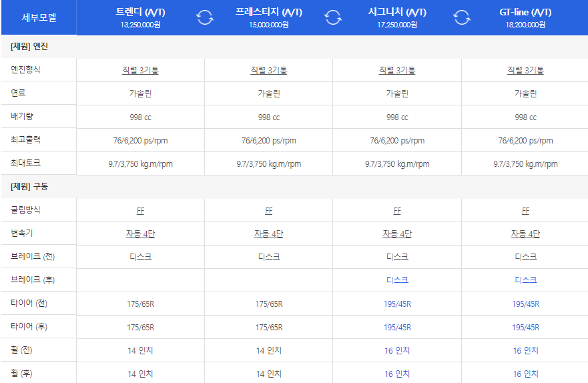Click 76/6,200 ps/rpm under 트렌디

(140, 141)
